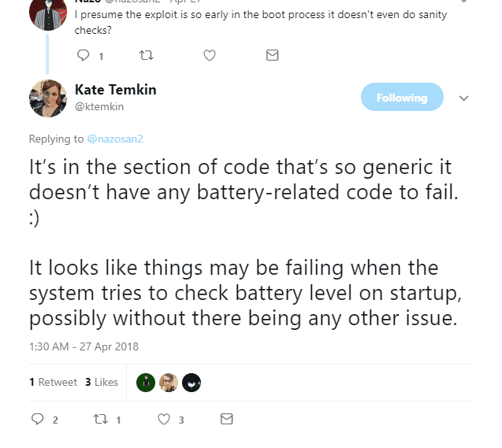The width and height of the screenshot is (502, 448).
Task: Send Nazo's tweet via direct message
Action: click(x=272, y=55)
